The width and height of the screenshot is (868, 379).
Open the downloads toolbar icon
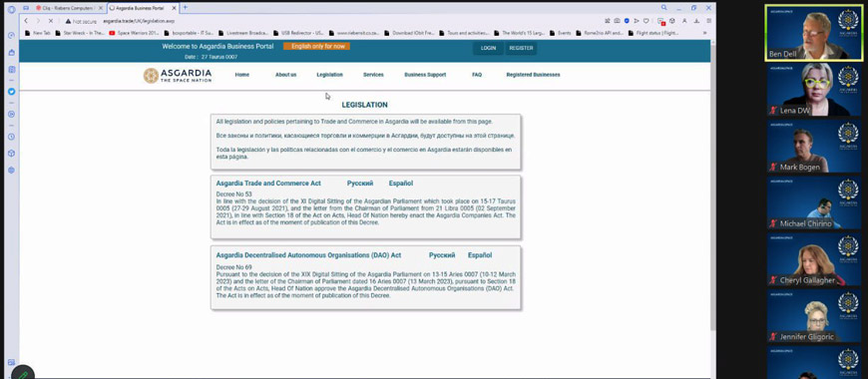click(x=696, y=21)
